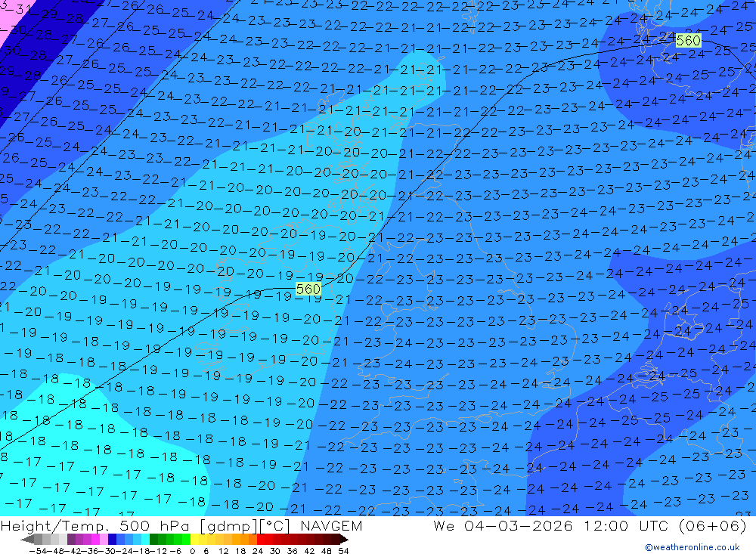Click the -54 label at the scale start
The image size is (756, 554).
point(38,551)
